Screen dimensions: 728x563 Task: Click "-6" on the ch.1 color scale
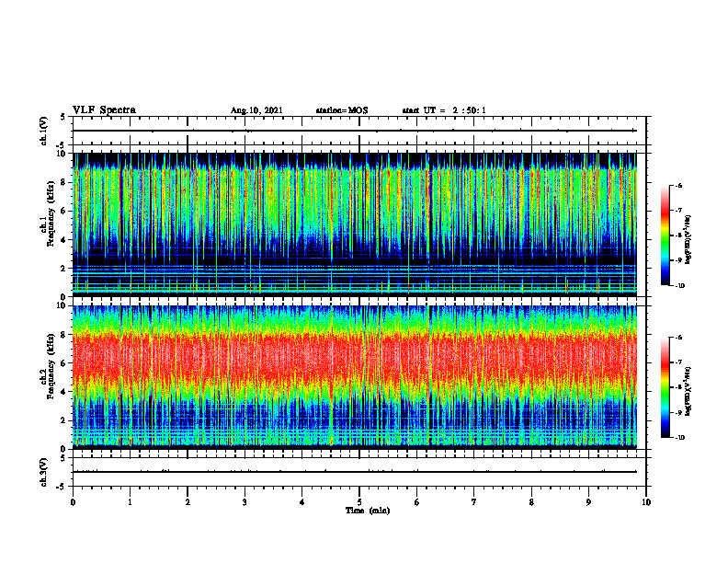(x=678, y=185)
